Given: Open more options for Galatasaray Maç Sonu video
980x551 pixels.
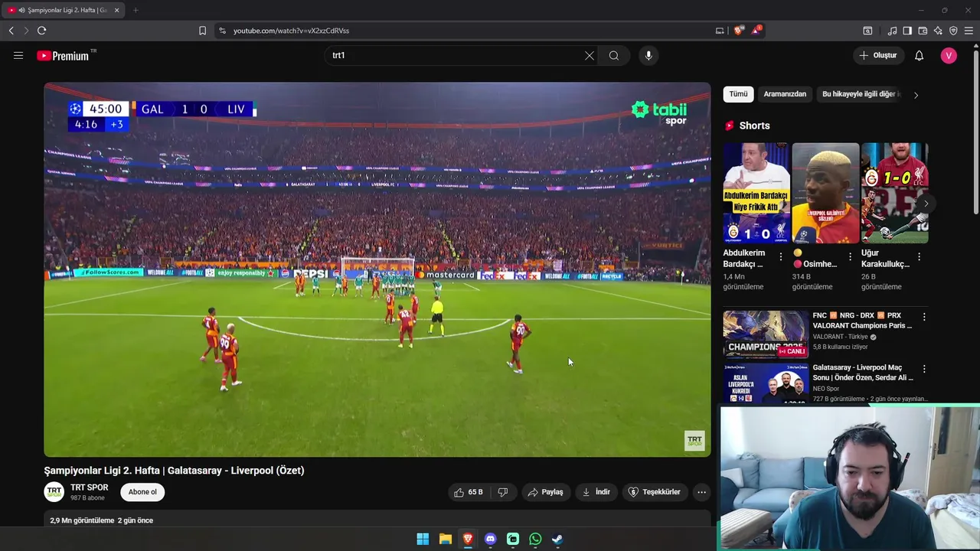Looking at the screenshot, I should (924, 369).
